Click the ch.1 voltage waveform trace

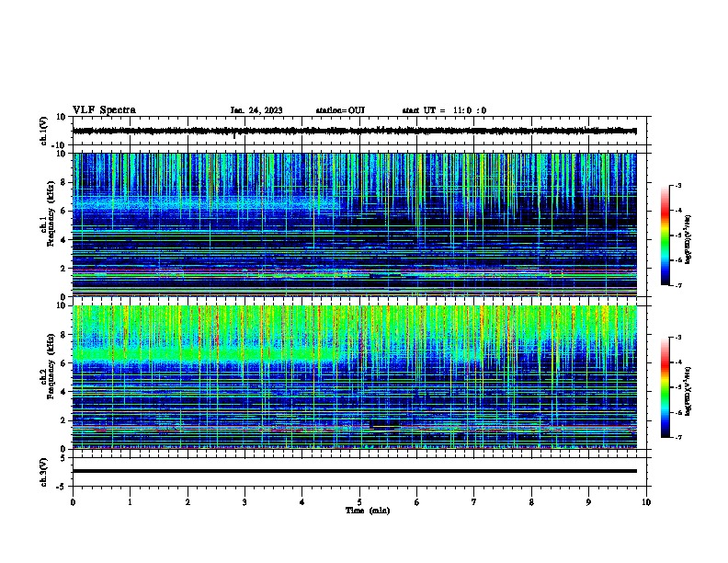click(x=355, y=131)
